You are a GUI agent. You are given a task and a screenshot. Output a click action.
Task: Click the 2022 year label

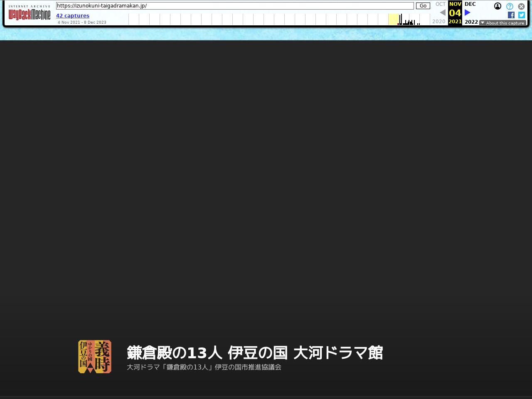tap(471, 22)
